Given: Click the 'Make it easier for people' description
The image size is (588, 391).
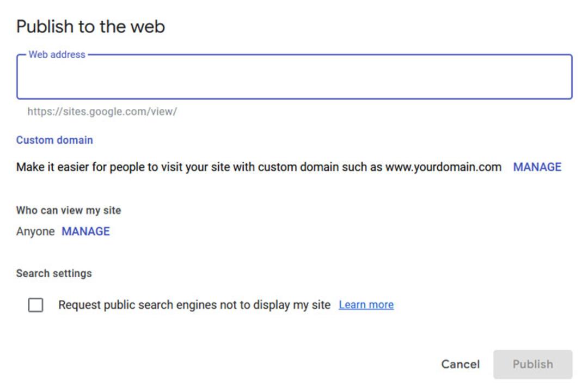Looking at the screenshot, I should click(259, 167).
